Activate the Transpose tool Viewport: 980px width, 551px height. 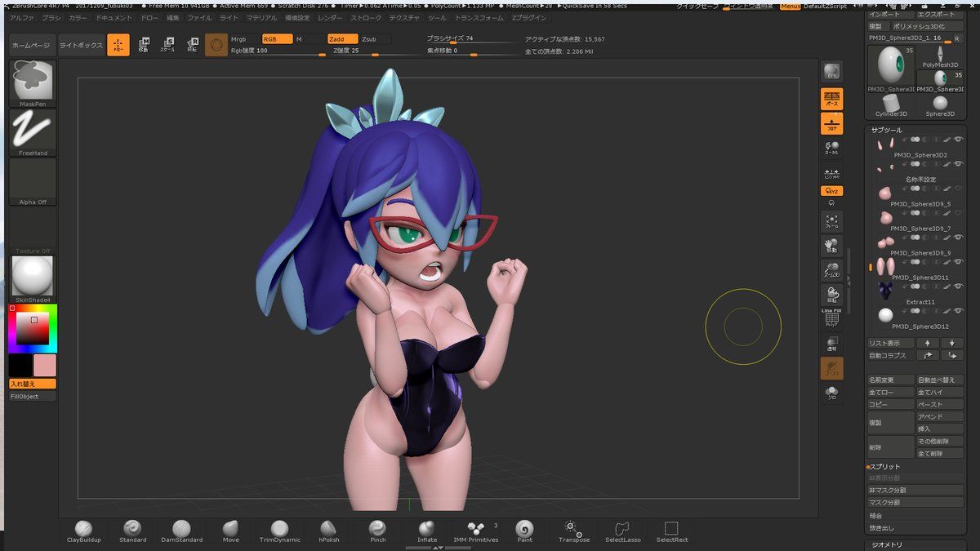coord(573,530)
